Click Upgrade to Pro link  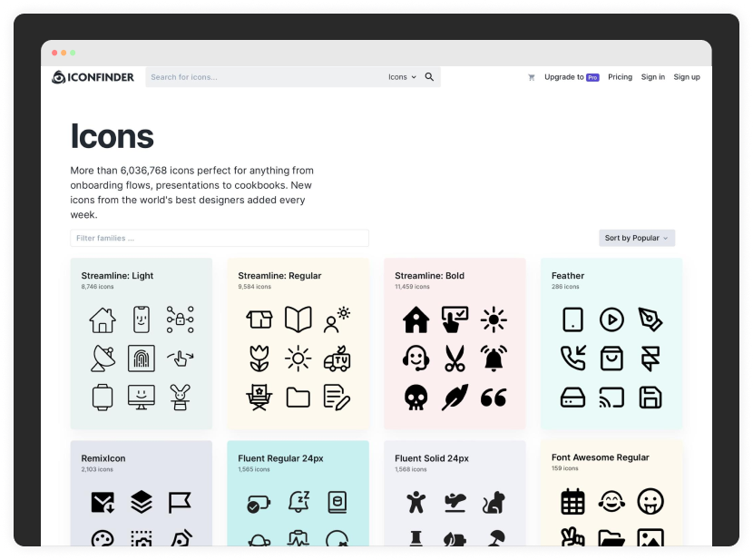572,77
